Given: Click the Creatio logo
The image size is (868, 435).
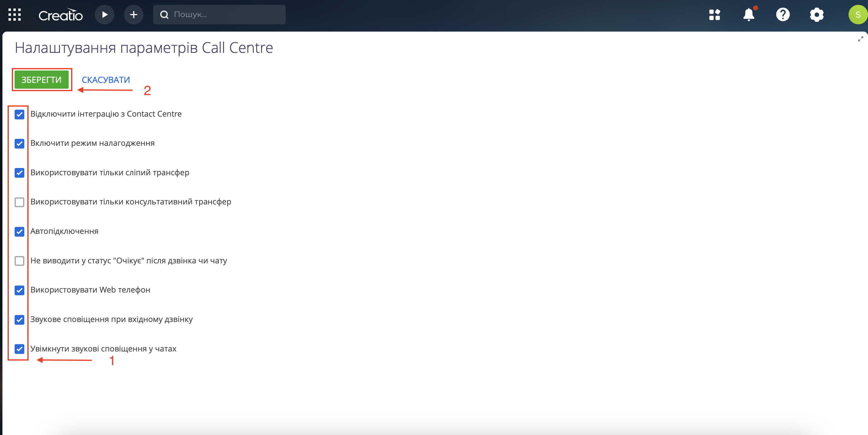Looking at the screenshot, I should [61, 15].
